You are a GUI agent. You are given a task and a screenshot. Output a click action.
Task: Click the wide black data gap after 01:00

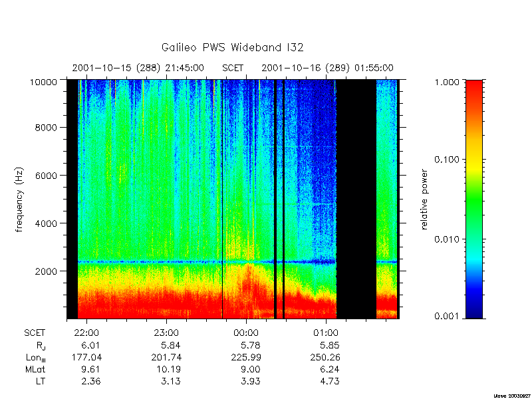click(x=356, y=199)
